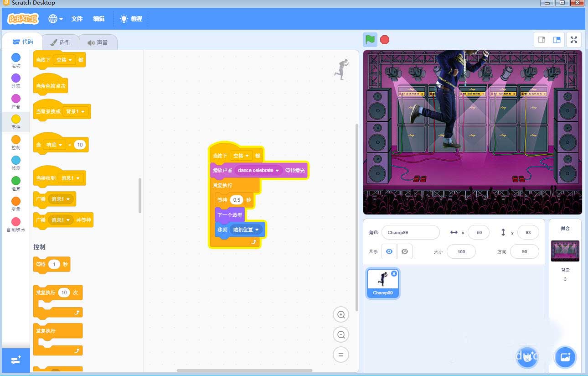Open the 文件 menu
The image size is (588, 376).
click(x=77, y=19)
